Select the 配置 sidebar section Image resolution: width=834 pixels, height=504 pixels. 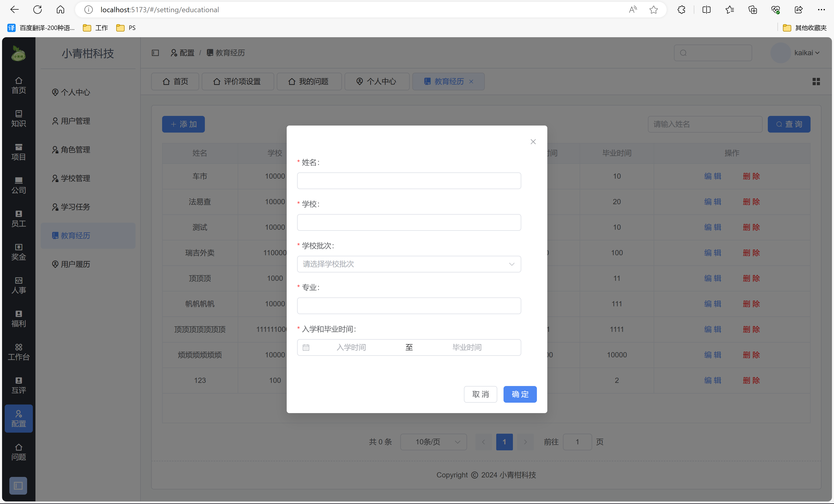(x=19, y=418)
